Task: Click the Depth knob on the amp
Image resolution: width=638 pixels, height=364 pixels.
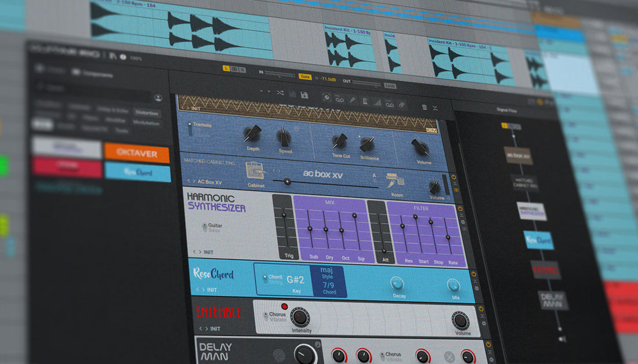Action: coord(252,133)
